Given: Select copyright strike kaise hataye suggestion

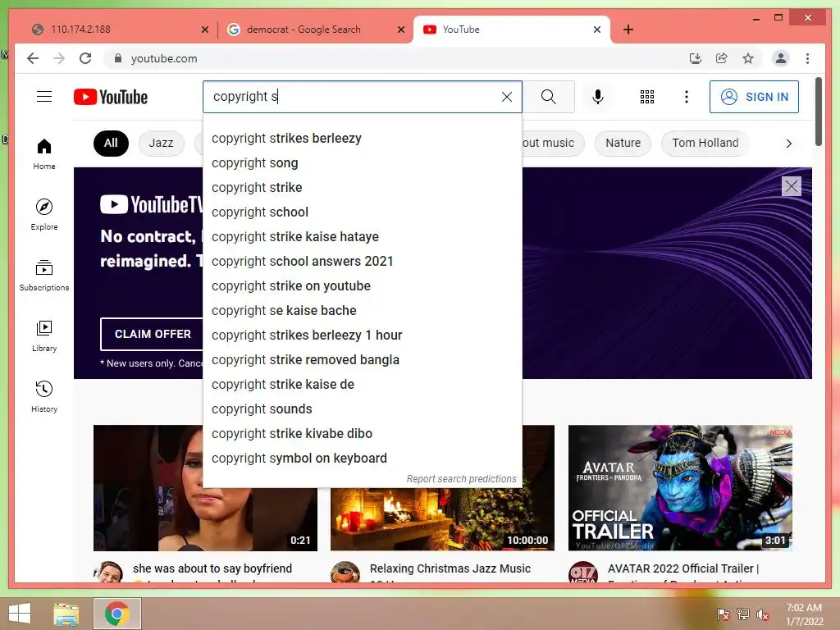Looking at the screenshot, I should 362,237.
